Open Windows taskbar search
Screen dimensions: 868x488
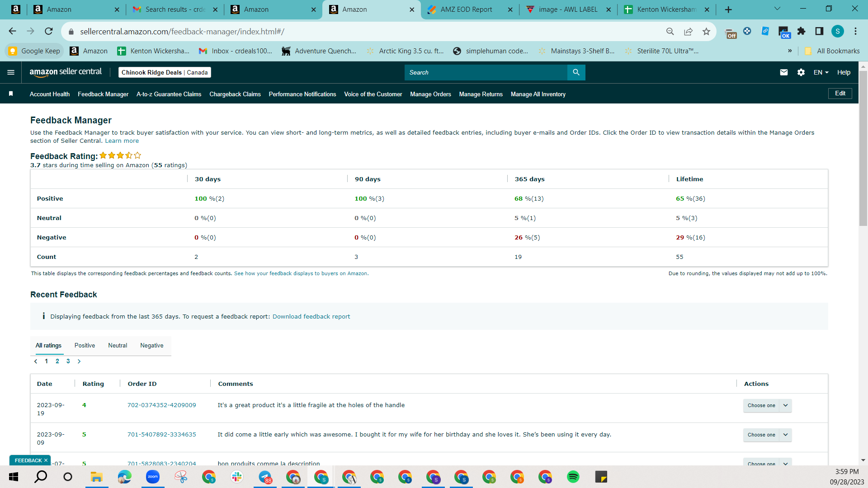(x=41, y=477)
